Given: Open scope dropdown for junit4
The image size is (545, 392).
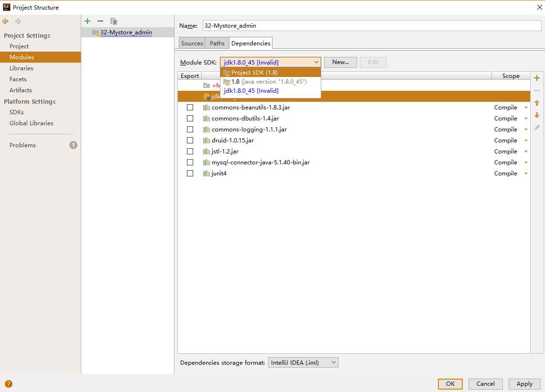Looking at the screenshot, I should 526,174.
